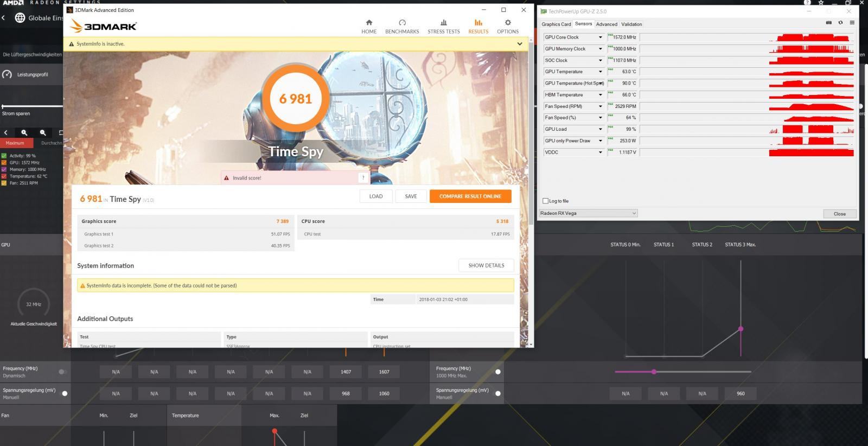Viewport: 868px width, 446px height.
Task: Click SHOW DETAILS for system information
Action: 486,265
